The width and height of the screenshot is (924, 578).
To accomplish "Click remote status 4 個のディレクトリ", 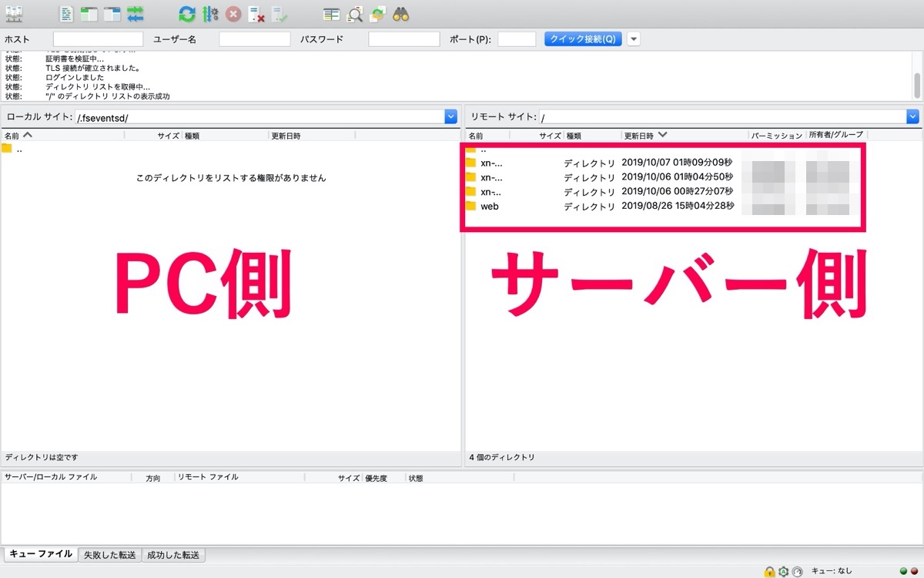I will (x=502, y=458).
